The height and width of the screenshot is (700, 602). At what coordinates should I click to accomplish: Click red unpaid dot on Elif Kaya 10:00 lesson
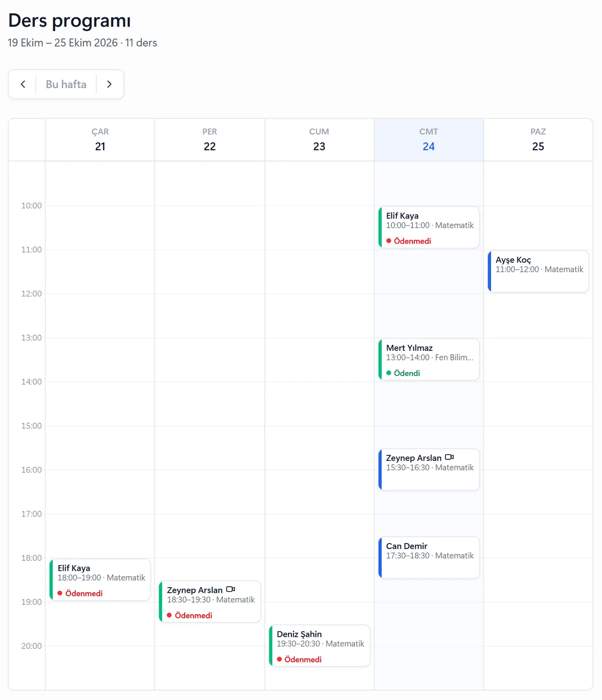pyautogui.click(x=389, y=241)
